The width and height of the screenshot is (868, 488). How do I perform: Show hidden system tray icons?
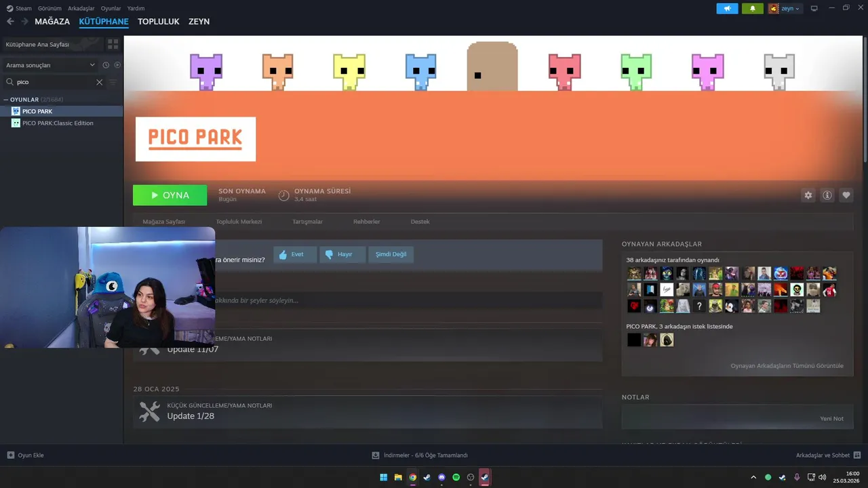click(753, 477)
